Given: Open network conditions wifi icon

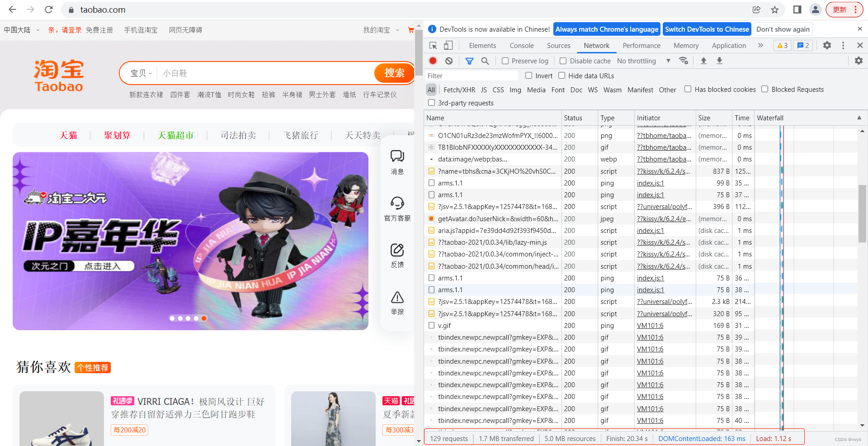Looking at the screenshot, I should point(684,61).
